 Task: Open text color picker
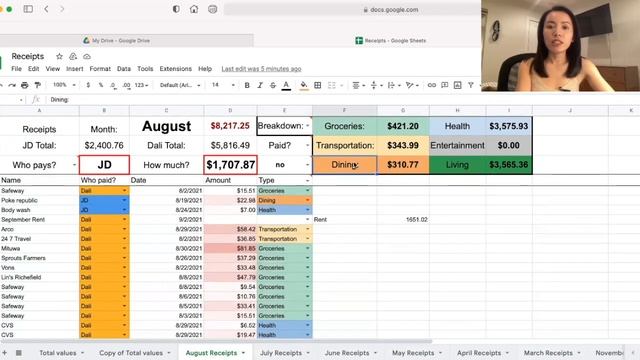coord(286,85)
